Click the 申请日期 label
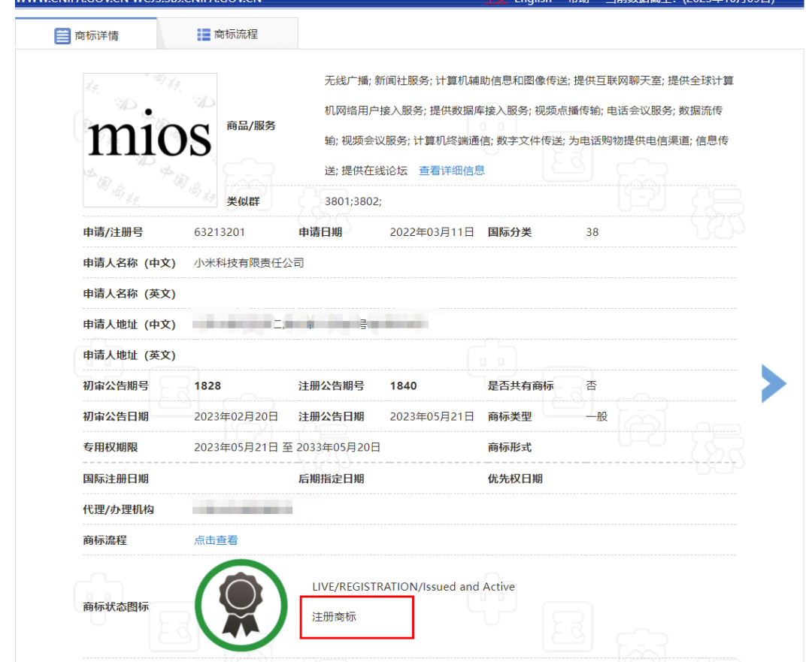This screenshot has width=812, height=662. point(320,232)
